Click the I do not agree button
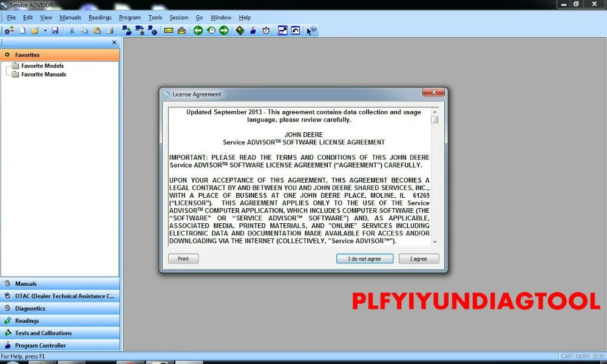607x364 pixels. point(365,259)
